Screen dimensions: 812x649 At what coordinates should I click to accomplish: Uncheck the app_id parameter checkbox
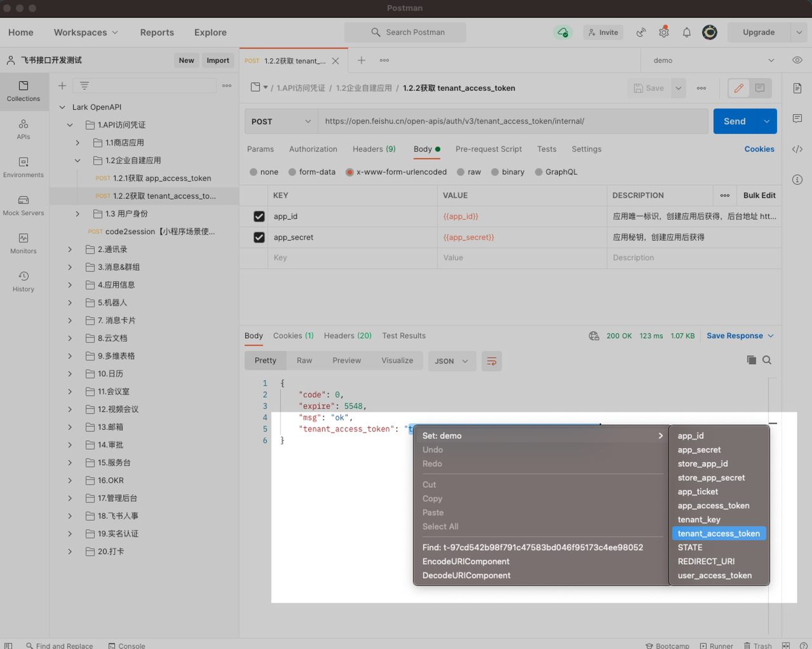259,216
